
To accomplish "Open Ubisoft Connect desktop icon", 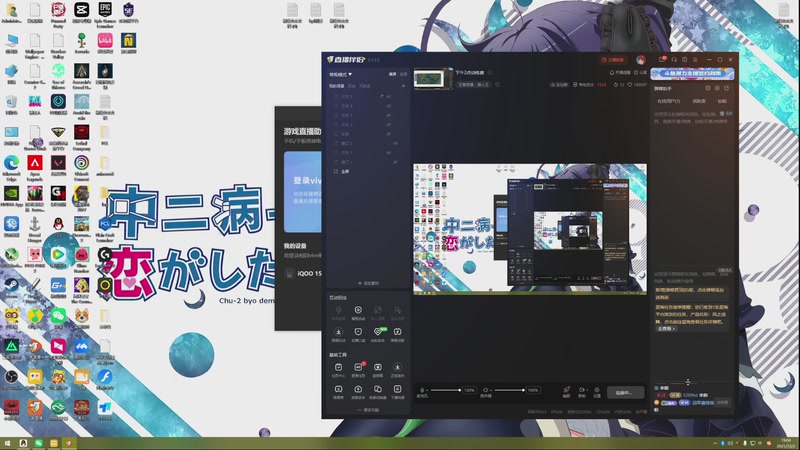I will pyautogui.click(x=82, y=167).
